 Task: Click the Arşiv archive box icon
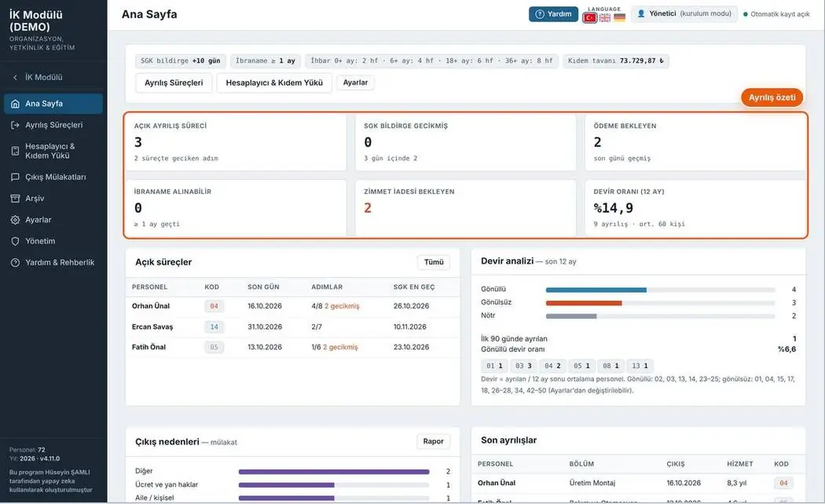tap(15, 198)
